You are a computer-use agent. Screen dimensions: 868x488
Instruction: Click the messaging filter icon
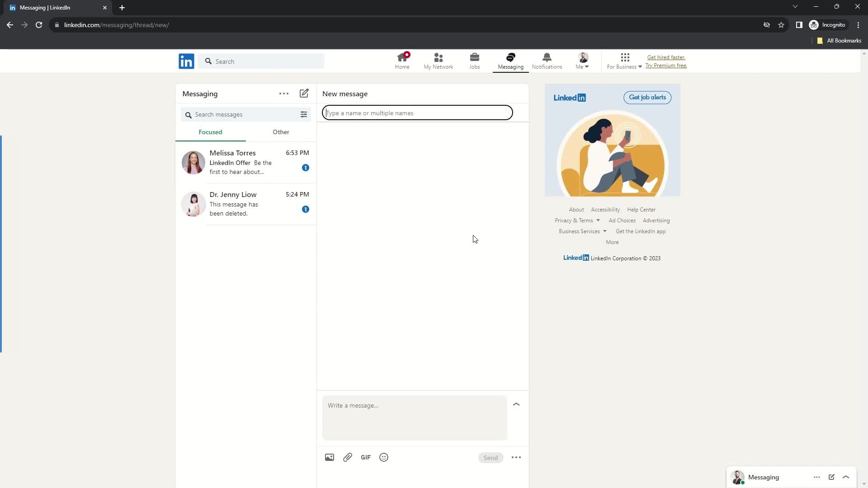click(x=303, y=114)
